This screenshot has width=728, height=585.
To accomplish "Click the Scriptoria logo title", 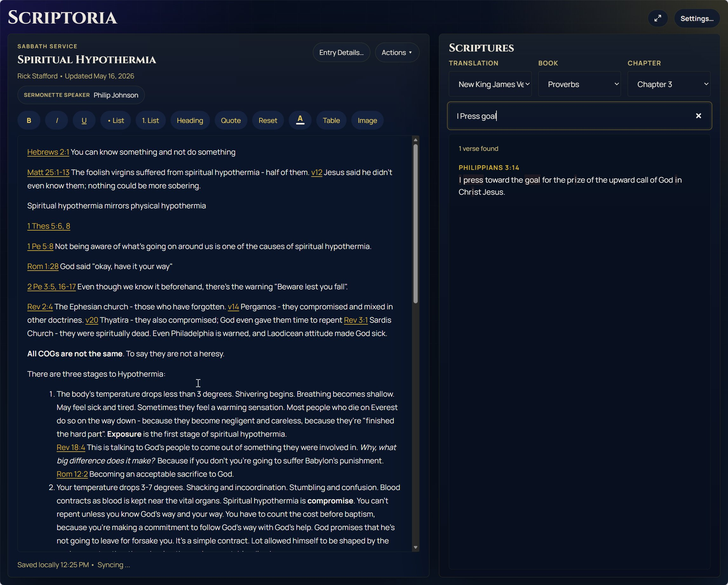I will pyautogui.click(x=63, y=17).
